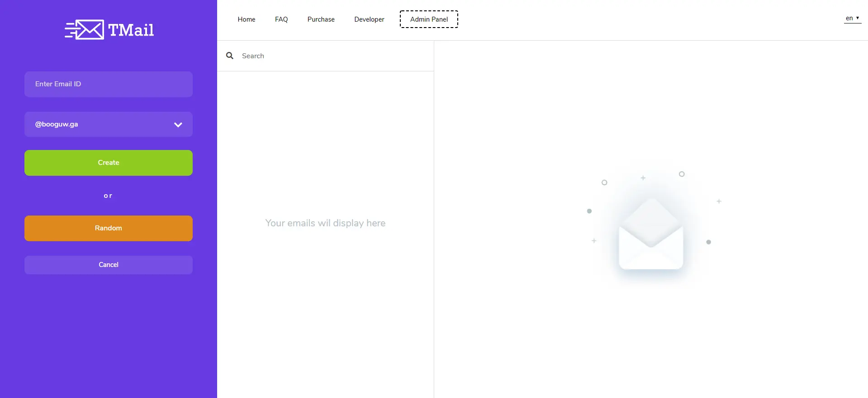Image resolution: width=868 pixels, height=398 pixels.
Task: Click the orange Random button
Action: [109, 228]
